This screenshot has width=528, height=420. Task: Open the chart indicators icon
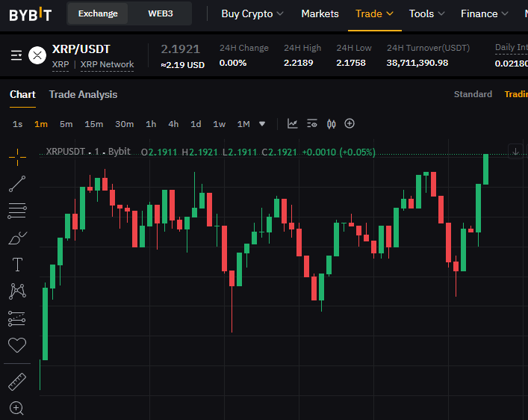tap(292, 124)
